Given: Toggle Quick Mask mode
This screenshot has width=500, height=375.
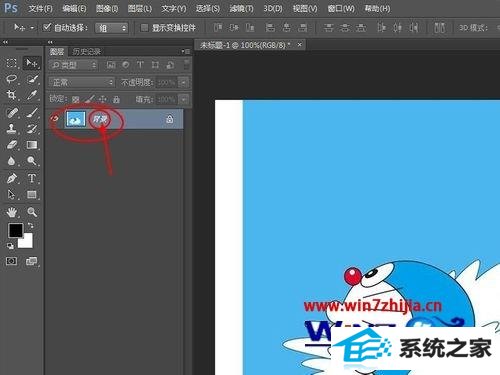Looking at the screenshot, I should 12,261.
